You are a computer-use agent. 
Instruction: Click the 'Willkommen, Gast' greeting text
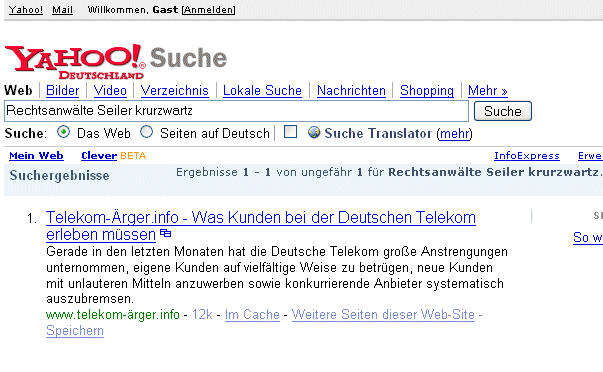point(133,10)
